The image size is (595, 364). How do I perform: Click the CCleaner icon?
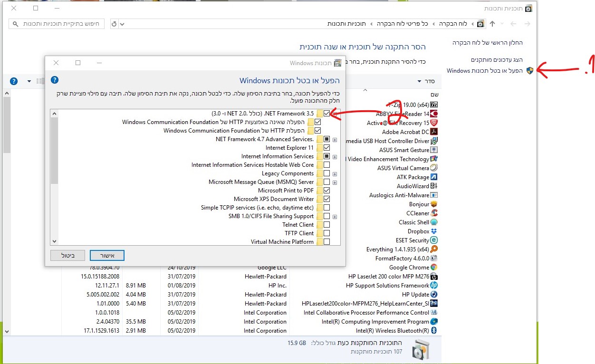click(x=434, y=213)
